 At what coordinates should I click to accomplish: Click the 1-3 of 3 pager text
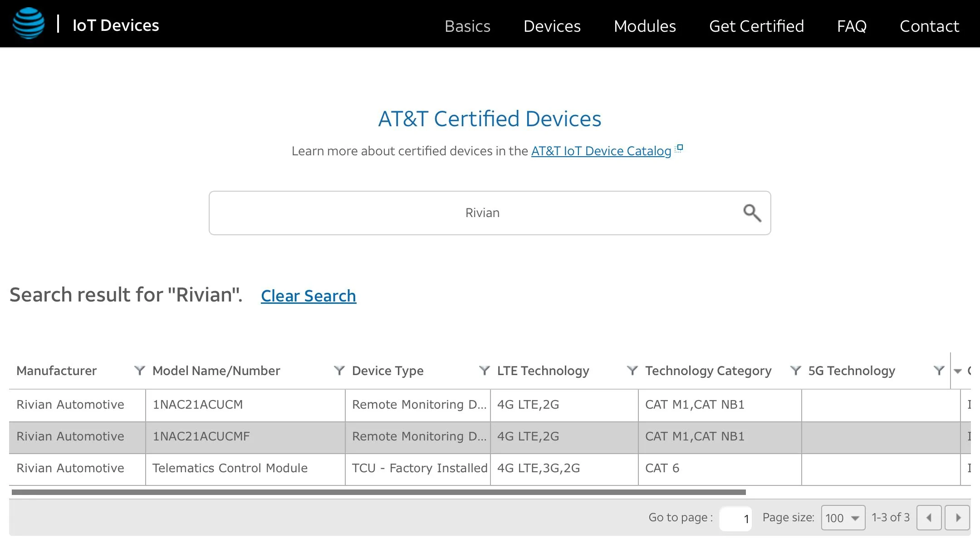coord(891,518)
